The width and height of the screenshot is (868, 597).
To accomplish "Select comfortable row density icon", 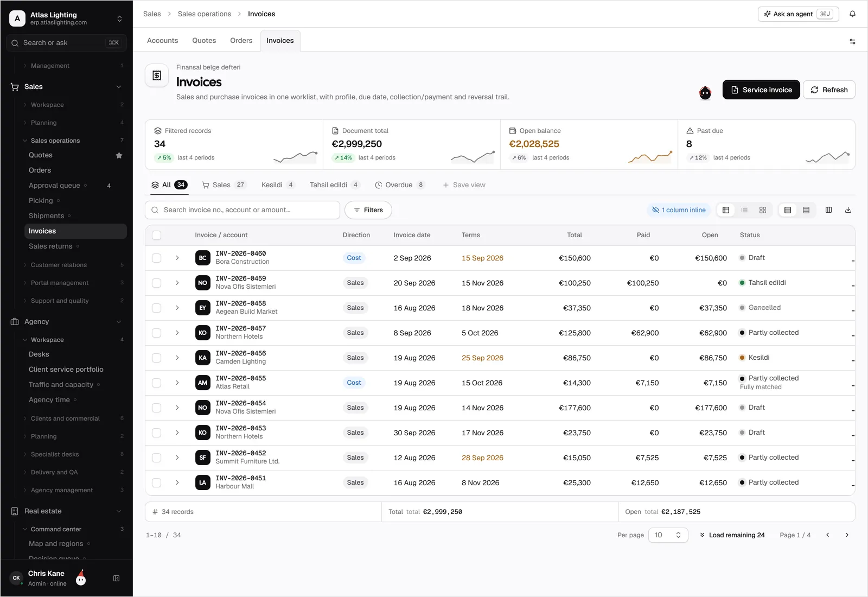I will pos(788,210).
